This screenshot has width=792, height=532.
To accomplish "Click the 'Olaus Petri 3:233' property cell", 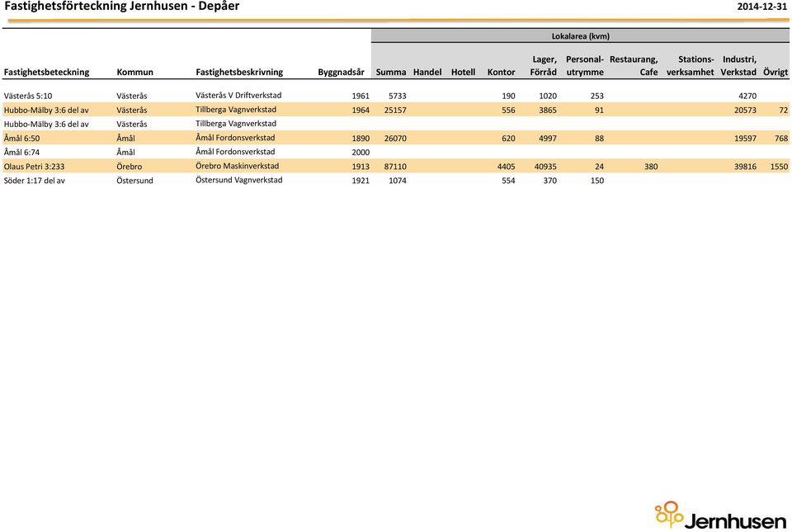I will (34, 167).
